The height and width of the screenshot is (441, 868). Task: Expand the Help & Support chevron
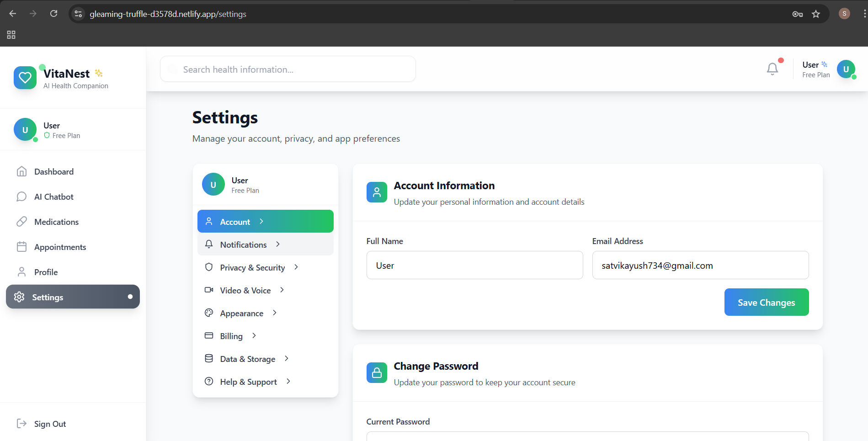coord(288,381)
